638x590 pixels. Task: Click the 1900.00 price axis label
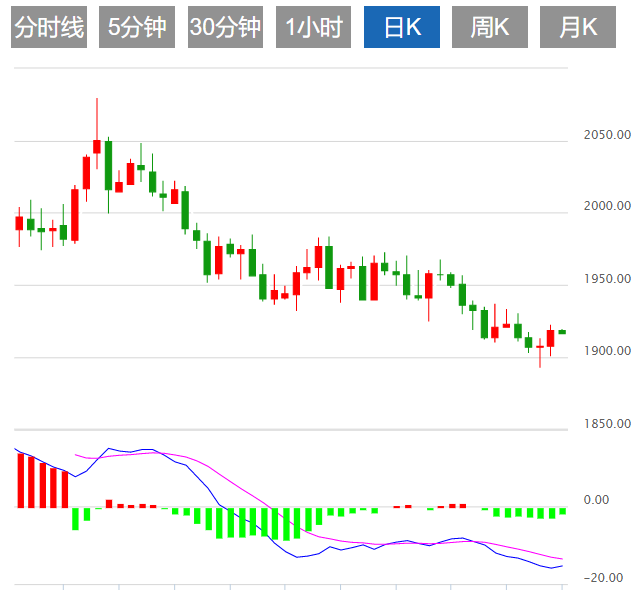click(x=607, y=351)
